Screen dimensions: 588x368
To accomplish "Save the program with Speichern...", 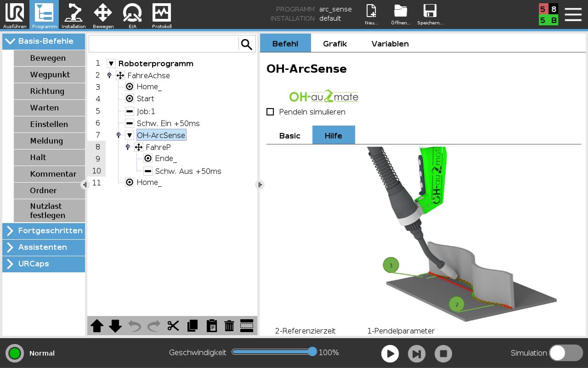I will click(430, 15).
